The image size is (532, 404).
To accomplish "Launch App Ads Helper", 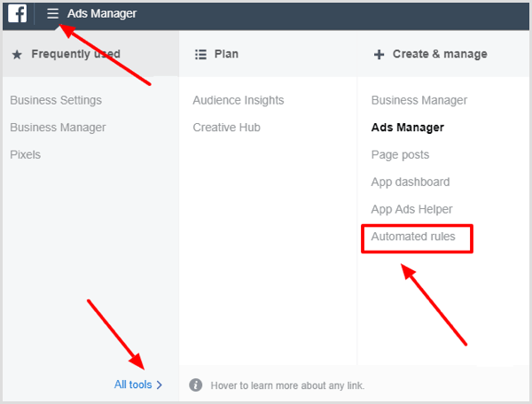I will tap(412, 209).
